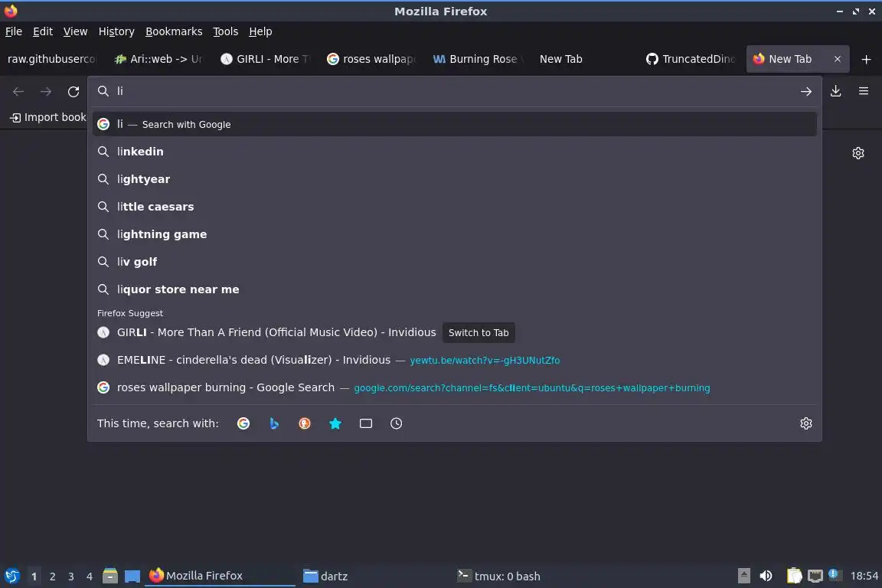Image resolution: width=882 pixels, height=588 pixels.
Task: Switch to workspace 3 in the taskbar
Action: click(x=71, y=577)
